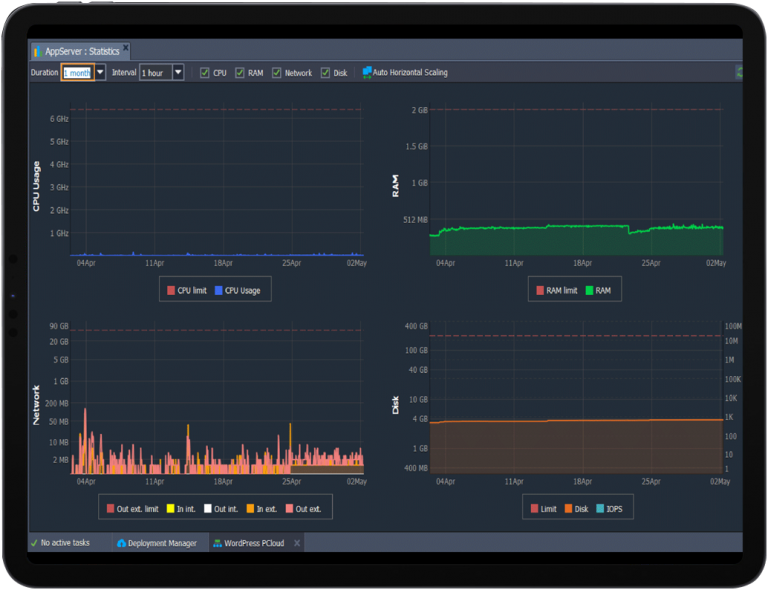Screen dimensions: 768x590
Task: Click the Auto Horizontal Scaling icon
Action: [367, 73]
